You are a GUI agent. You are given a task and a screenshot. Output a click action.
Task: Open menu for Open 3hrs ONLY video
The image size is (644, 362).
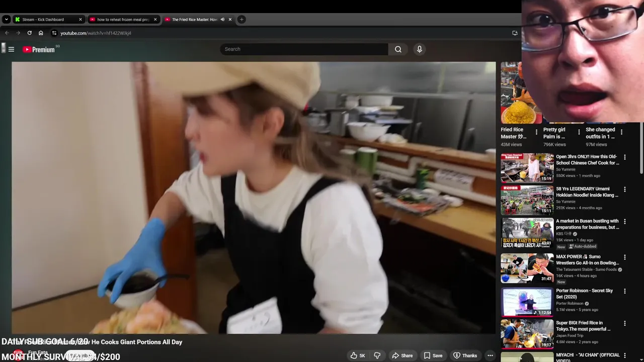click(x=625, y=157)
